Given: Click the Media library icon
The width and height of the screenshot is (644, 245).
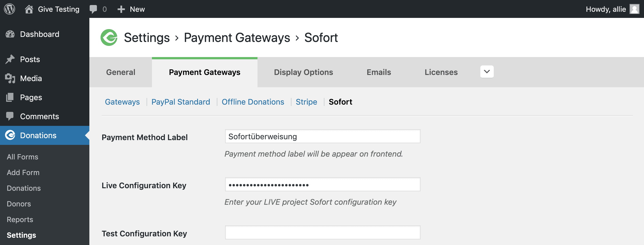Looking at the screenshot, I should (x=10, y=78).
